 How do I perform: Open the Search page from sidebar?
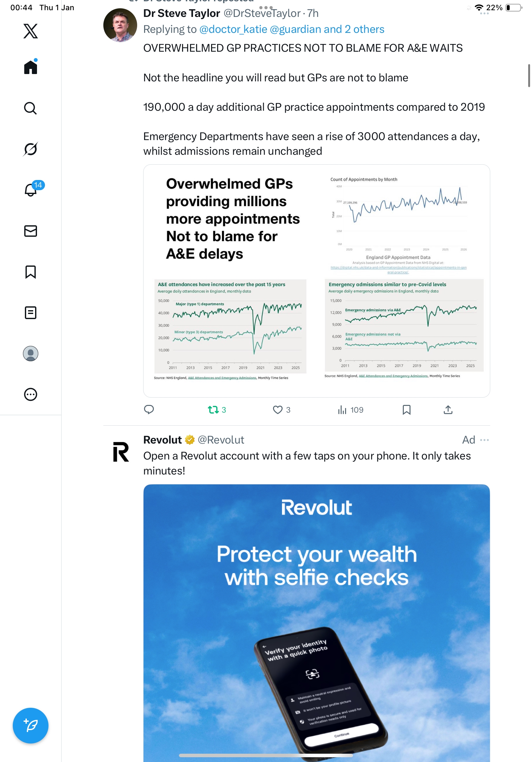point(31,108)
